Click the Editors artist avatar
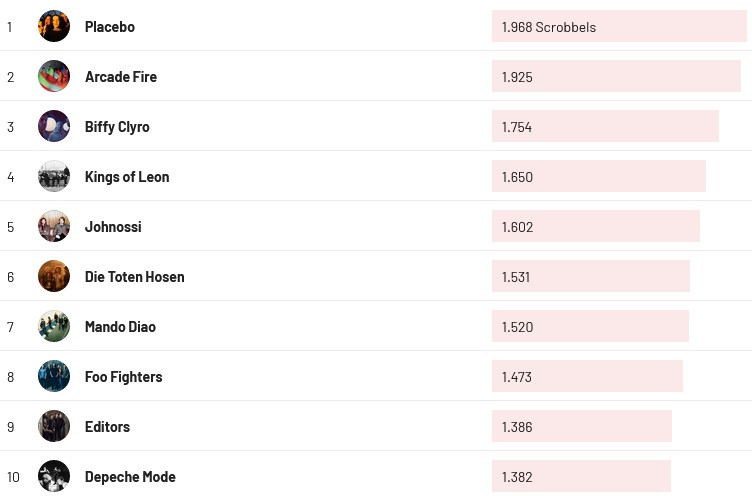Image resolution: width=752 pixels, height=496 pixels. [54, 426]
